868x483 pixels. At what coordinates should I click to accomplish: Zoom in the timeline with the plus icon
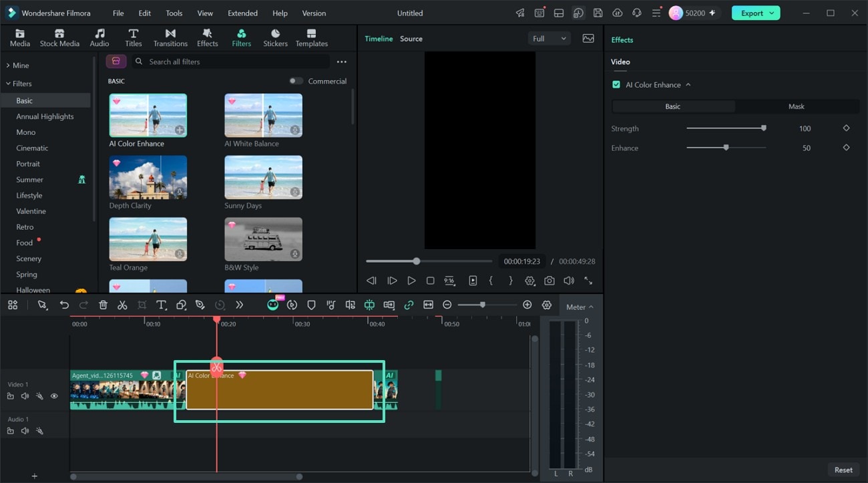tap(527, 305)
